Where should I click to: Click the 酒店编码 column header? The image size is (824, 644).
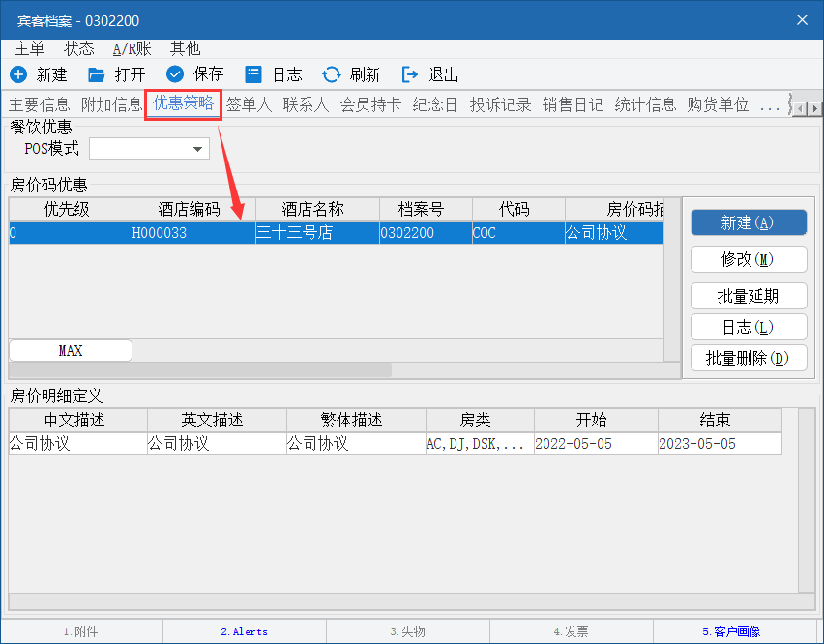click(x=193, y=210)
